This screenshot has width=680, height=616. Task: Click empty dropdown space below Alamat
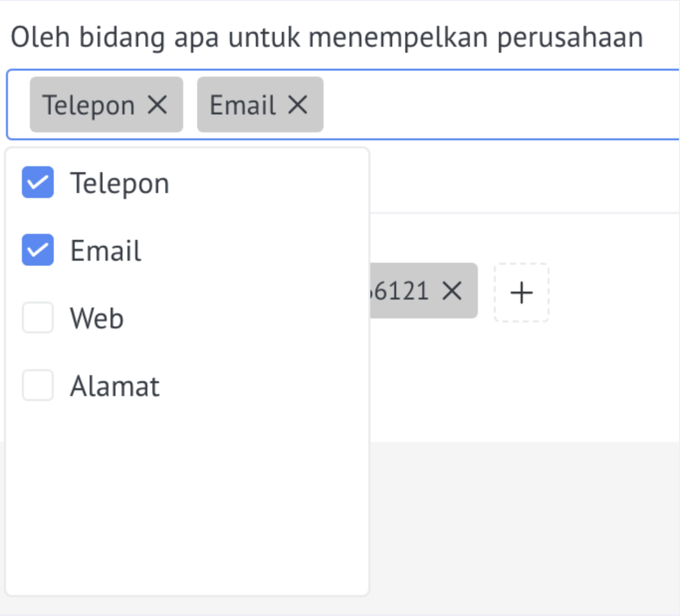(187, 498)
